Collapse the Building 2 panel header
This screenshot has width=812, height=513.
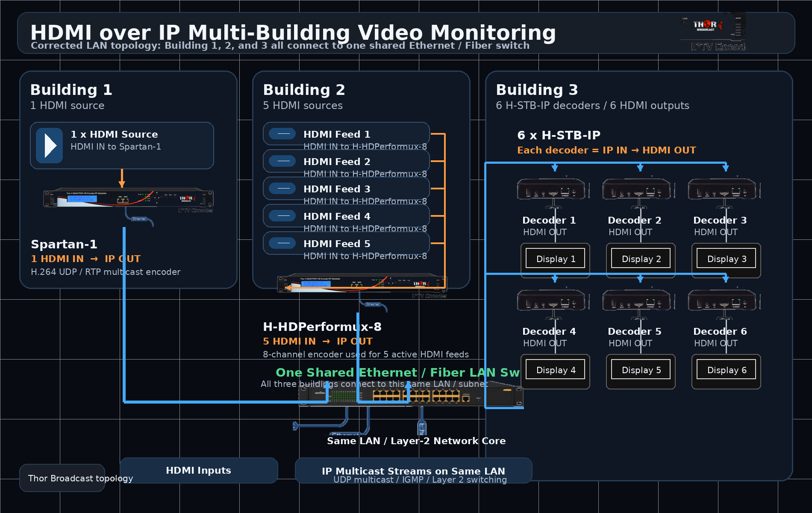pos(304,90)
